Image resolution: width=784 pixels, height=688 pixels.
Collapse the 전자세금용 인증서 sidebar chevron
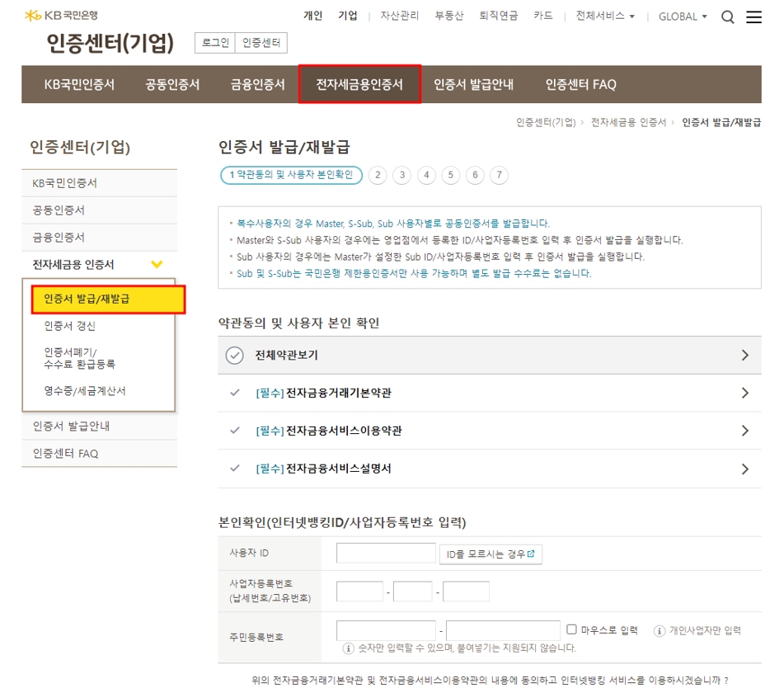(157, 264)
